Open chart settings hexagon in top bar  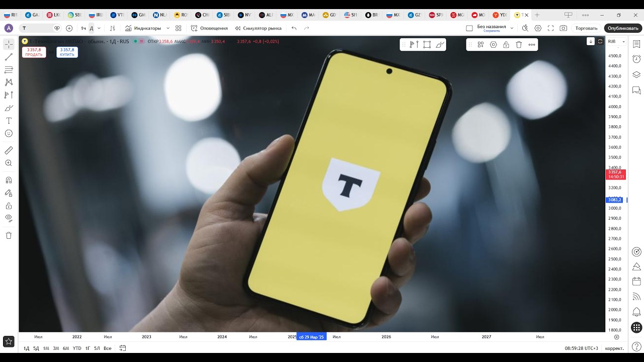538,28
